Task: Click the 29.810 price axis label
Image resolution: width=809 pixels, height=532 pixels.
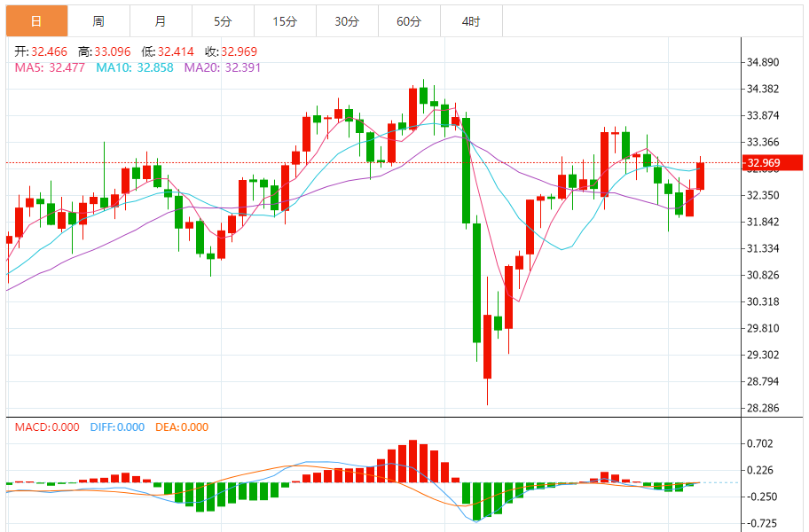Action: tap(763, 328)
